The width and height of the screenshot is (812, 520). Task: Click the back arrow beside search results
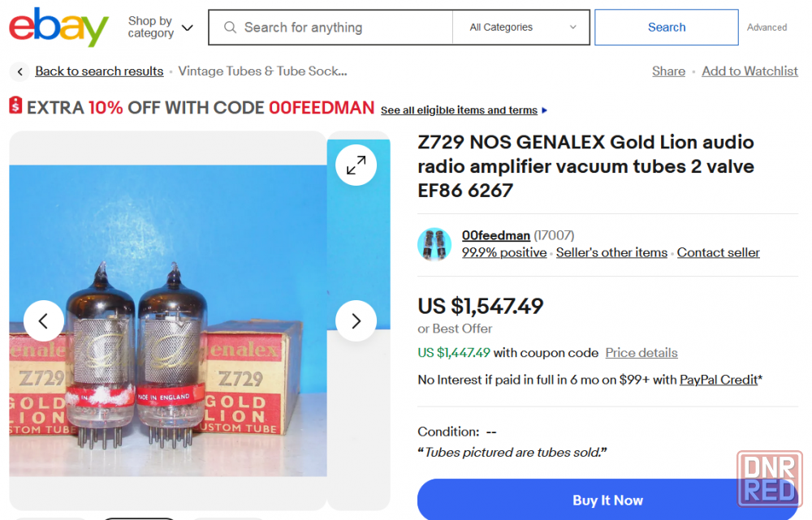pos(19,71)
